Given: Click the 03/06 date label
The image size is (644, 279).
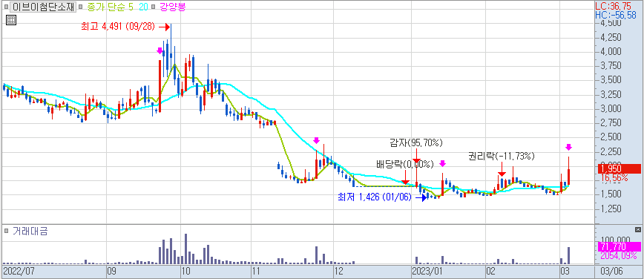Looking at the screenshot, I should [611, 271].
